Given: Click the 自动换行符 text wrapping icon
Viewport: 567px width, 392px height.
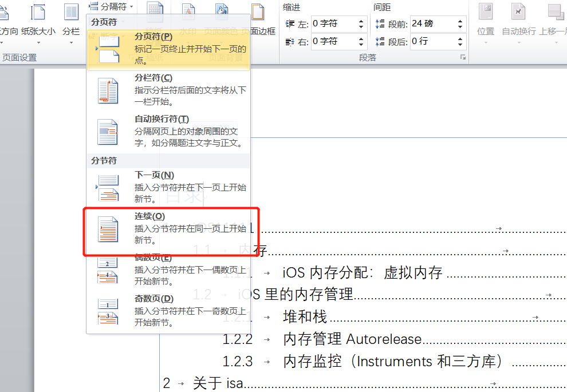Looking at the screenshot, I should [x=108, y=132].
